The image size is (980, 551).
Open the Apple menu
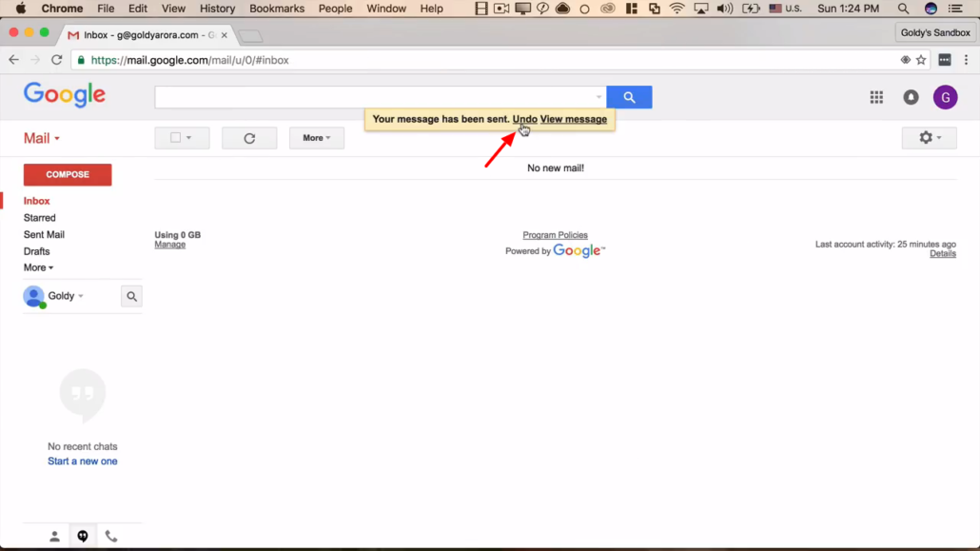tap(21, 9)
